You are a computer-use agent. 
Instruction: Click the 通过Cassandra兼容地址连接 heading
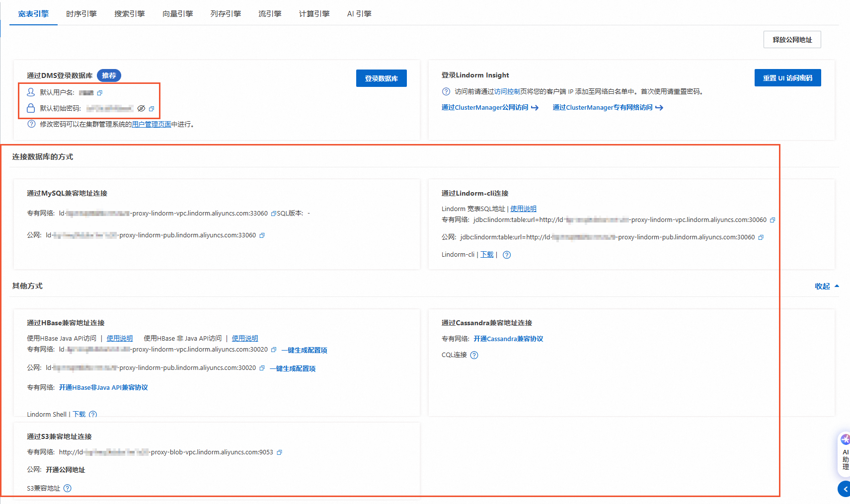pyautogui.click(x=487, y=323)
